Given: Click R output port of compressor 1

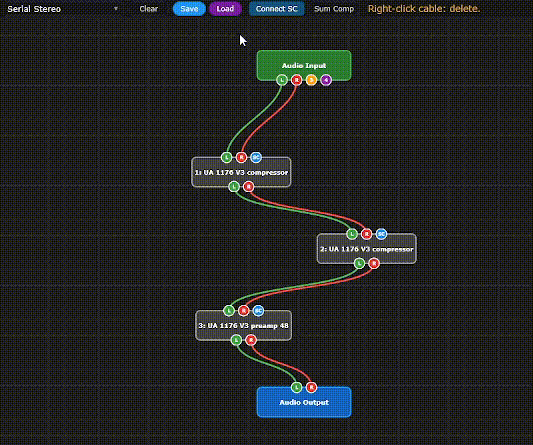Looking at the screenshot, I should (x=248, y=187).
